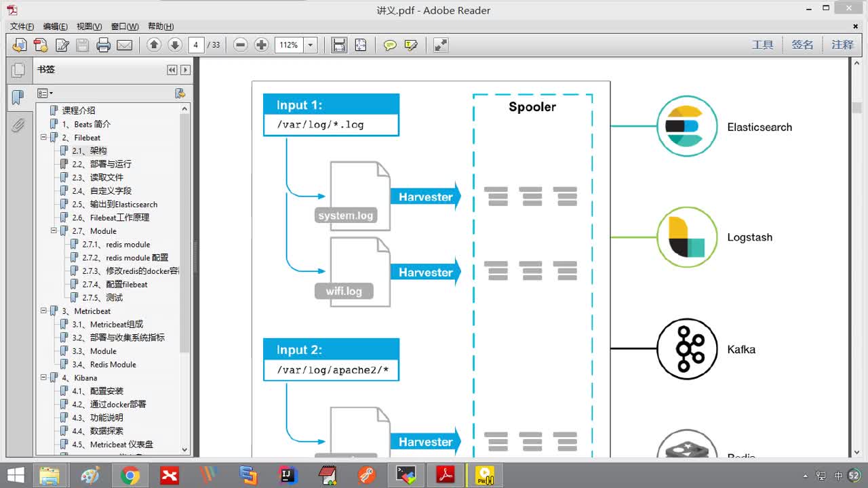868x488 pixels.
Task: Open the zoom level dropdown arrow
Action: 311,45
